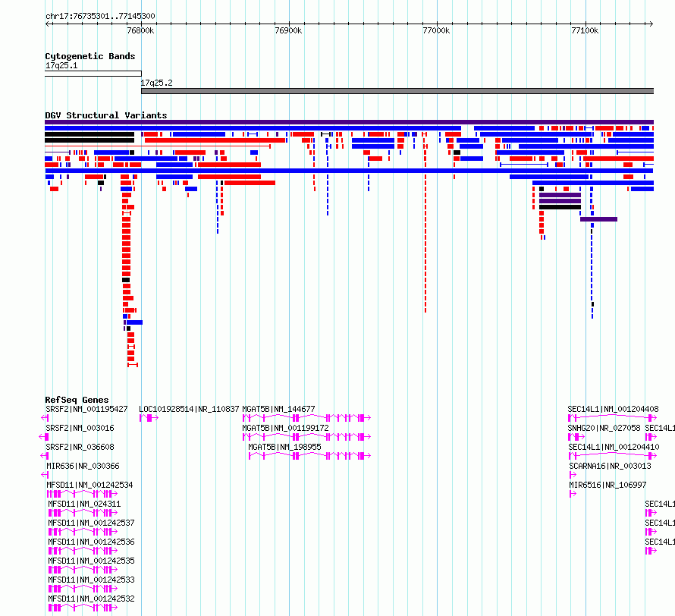The width and height of the screenshot is (675, 616).
Task: Click the MFSD11|NM_024311 gene label
Action: pyautogui.click(x=84, y=504)
